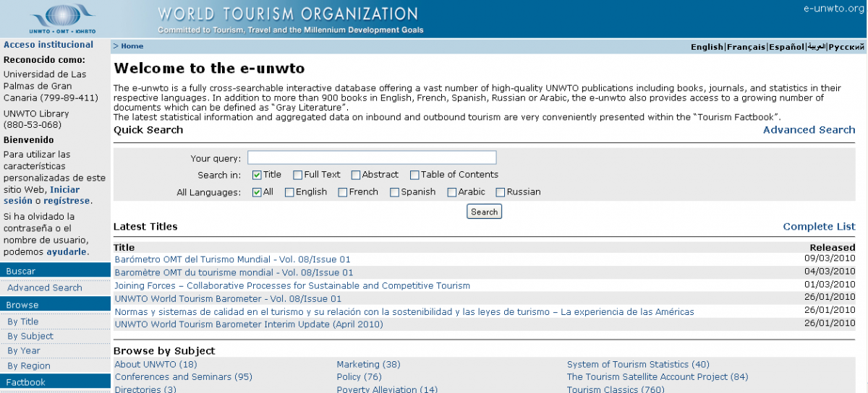Image resolution: width=868 pixels, height=393 pixels.
Task: Click the e-unwto.org header text
Action: (x=834, y=9)
